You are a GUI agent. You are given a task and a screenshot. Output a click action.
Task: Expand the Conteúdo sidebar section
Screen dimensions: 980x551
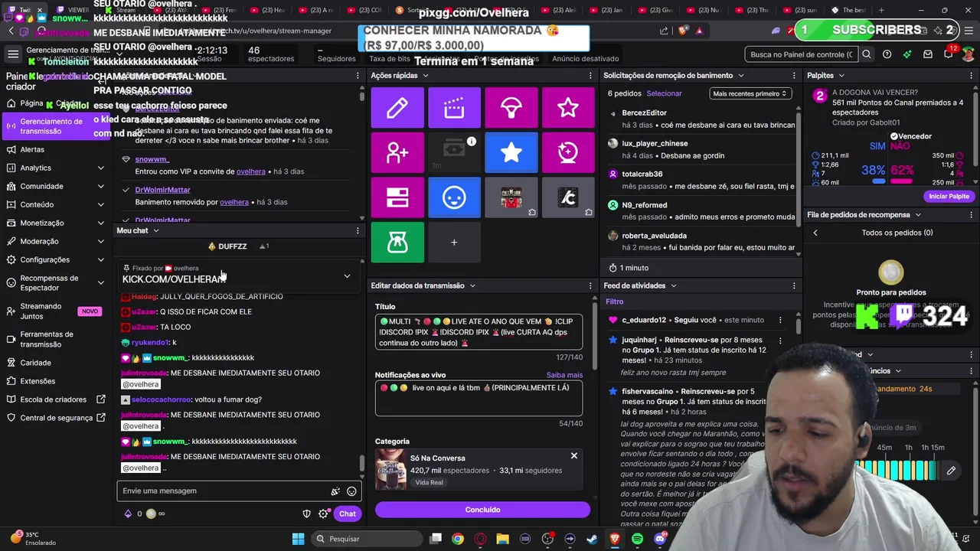coord(100,204)
